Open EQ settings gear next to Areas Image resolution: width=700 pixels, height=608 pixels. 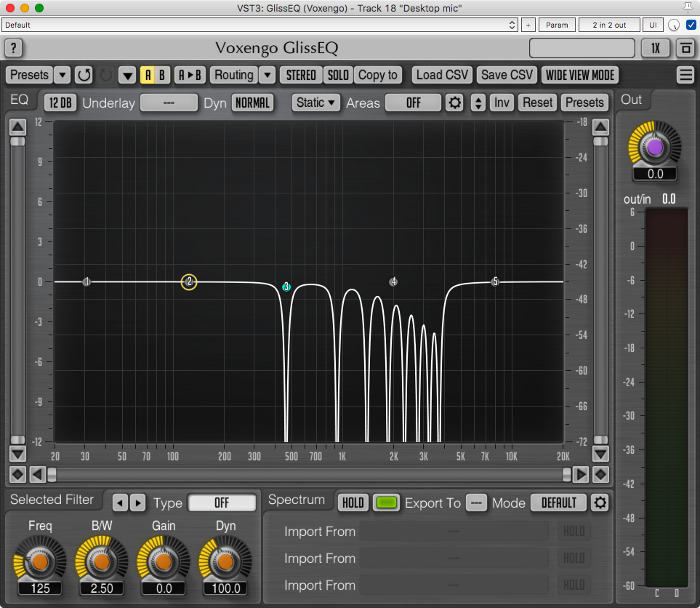(455, 103)
